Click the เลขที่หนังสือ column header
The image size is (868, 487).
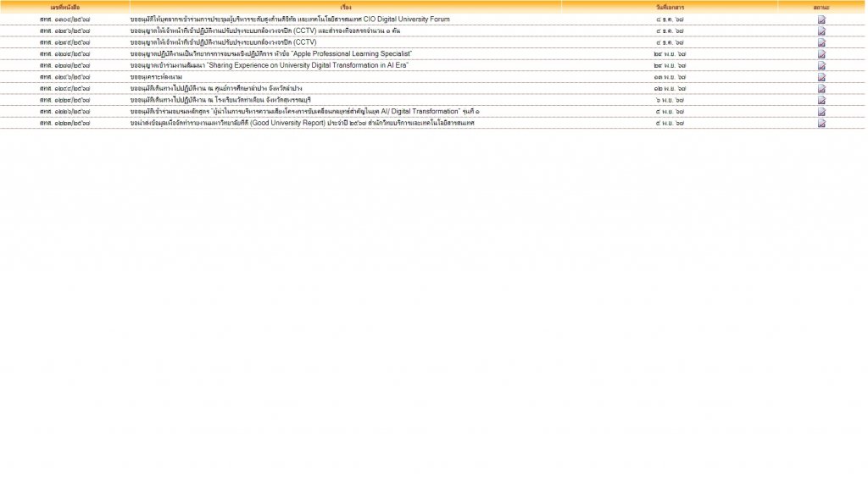coord(65,7)
